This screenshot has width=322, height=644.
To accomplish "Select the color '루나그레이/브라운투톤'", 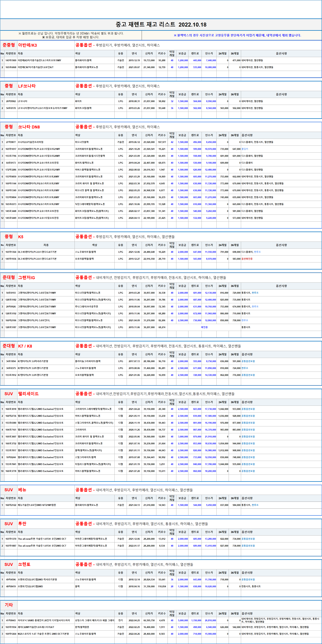I will pos(87,307).
